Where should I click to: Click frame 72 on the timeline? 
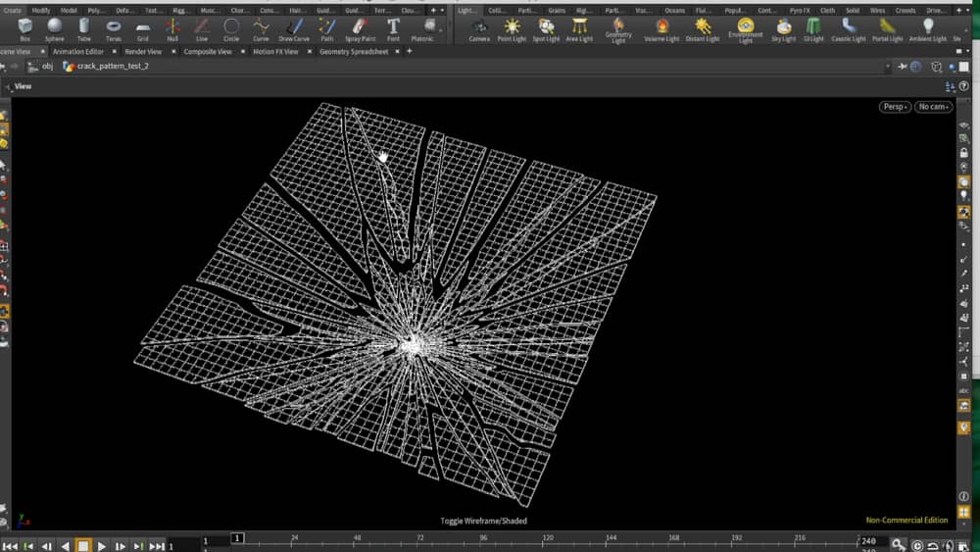pyautogui.click(x=420, y=538)
